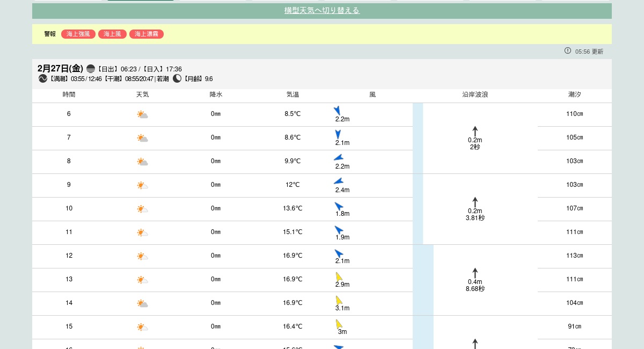This screenshot has height=349, width=644.
Task: Click the 潮汐 column header
Action: (574, 94)
